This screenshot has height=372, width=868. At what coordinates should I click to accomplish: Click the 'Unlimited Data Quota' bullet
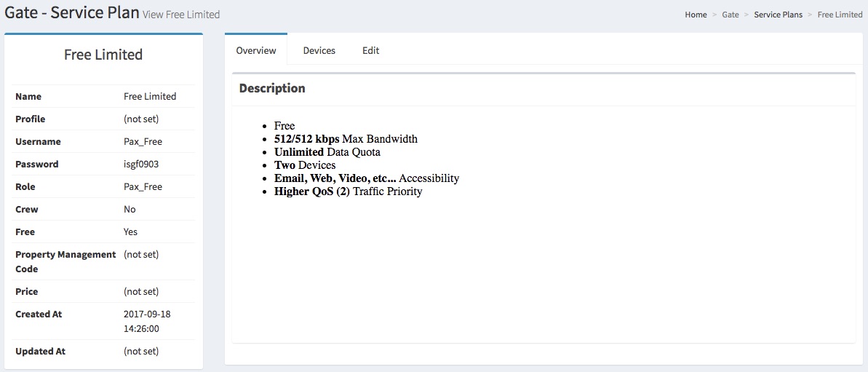[x=327, y=152]
